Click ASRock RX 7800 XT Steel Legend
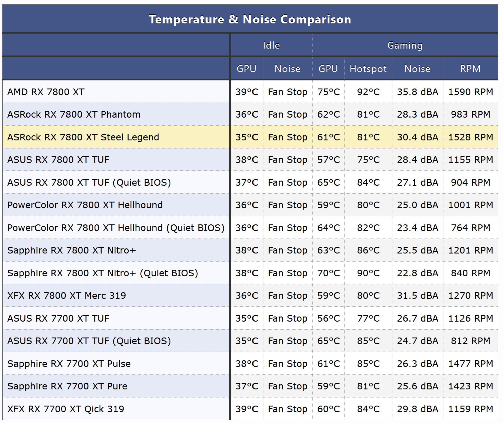 tap(83, 137)
